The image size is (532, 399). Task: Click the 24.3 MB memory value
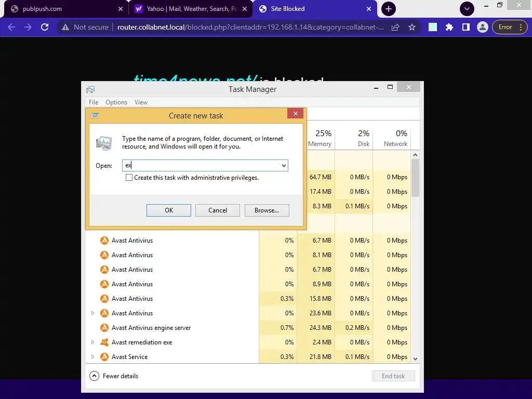pyautogui.click(x=320, y=328)
